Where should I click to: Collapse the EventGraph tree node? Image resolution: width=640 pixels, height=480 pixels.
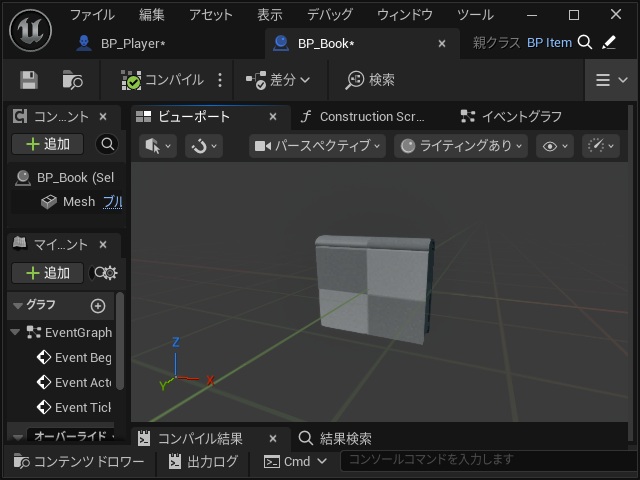pos(16,332)
